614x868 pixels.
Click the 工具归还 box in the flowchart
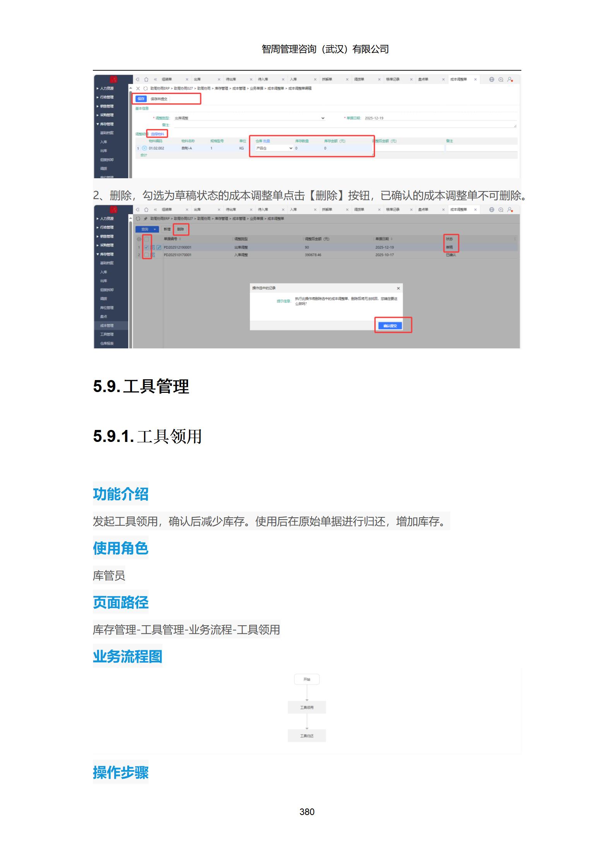[x=307, y=736]
